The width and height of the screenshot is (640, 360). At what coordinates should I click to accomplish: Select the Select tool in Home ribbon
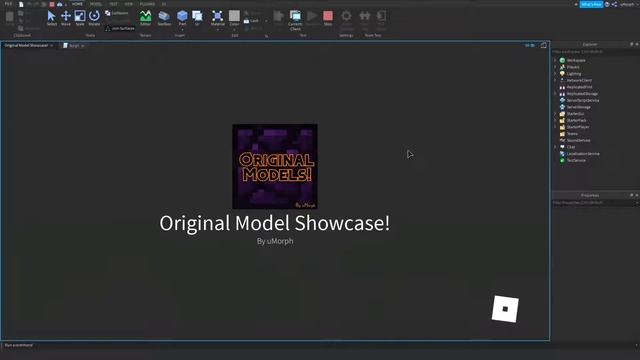point(51,18)
